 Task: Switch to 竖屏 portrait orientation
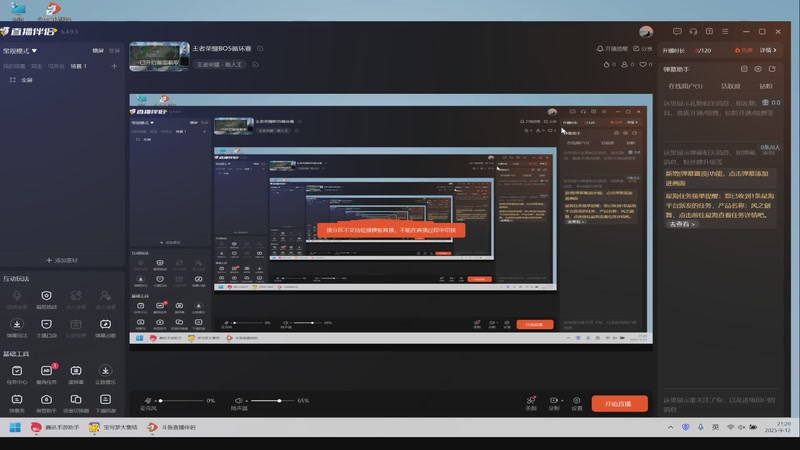pyautogui.click(x=114, y=51)
